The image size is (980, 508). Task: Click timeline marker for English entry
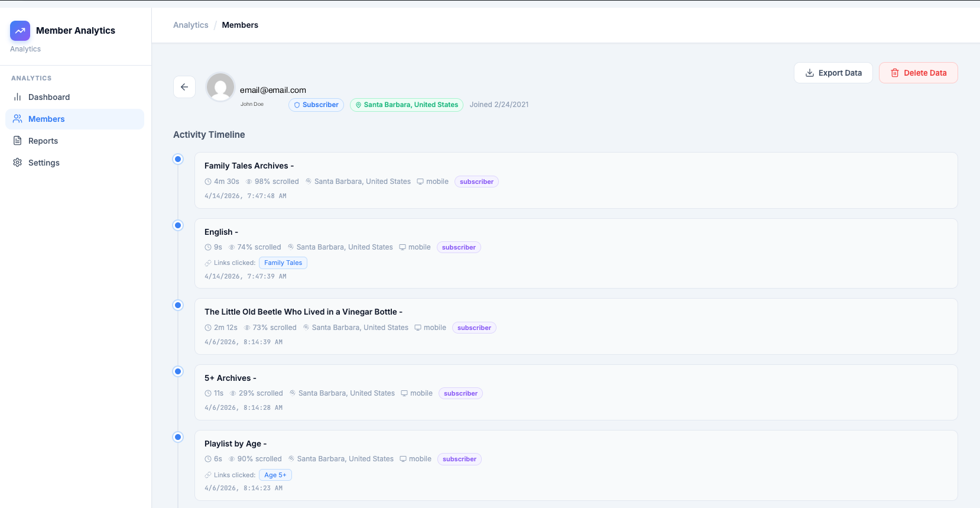pyautogui.click(x=178, y=225)
